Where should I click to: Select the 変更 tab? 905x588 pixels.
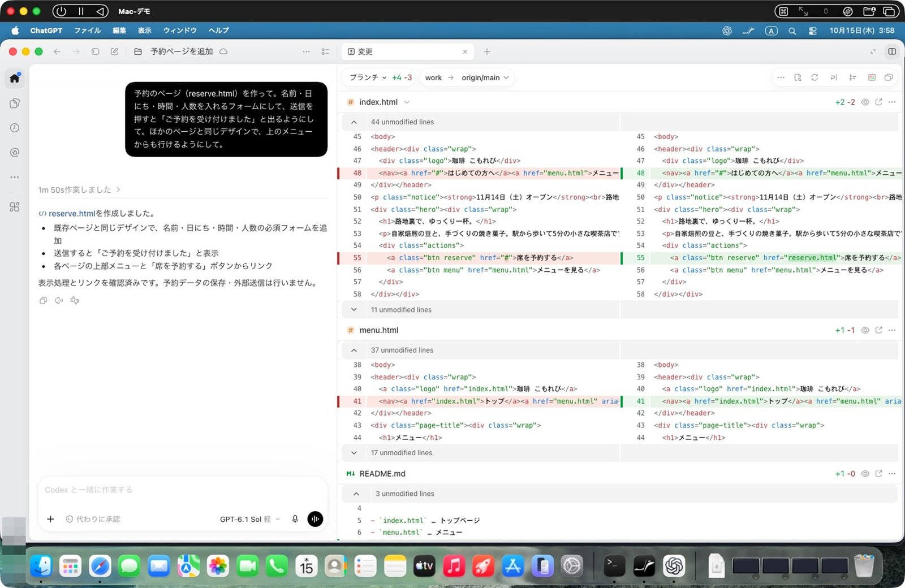[x=407, y=51]
